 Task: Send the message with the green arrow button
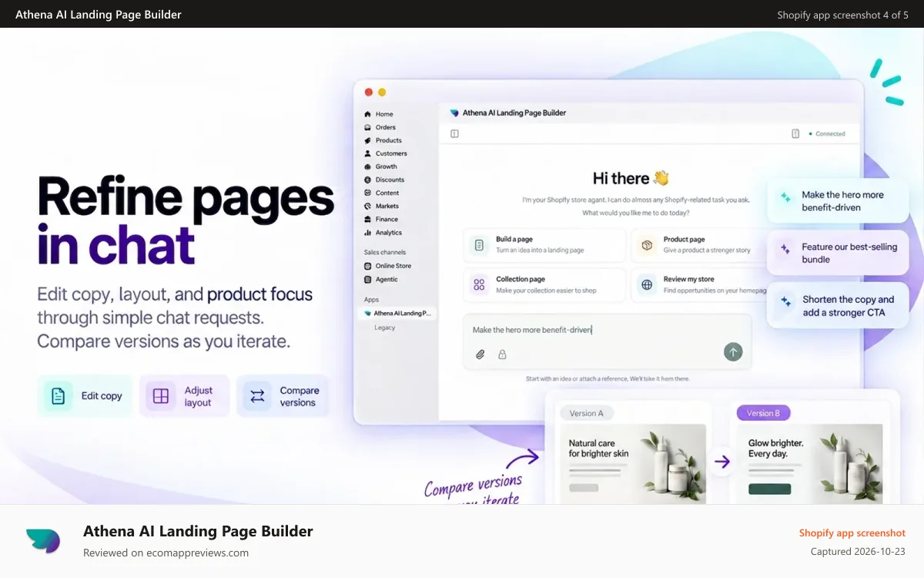pos(733,352)
